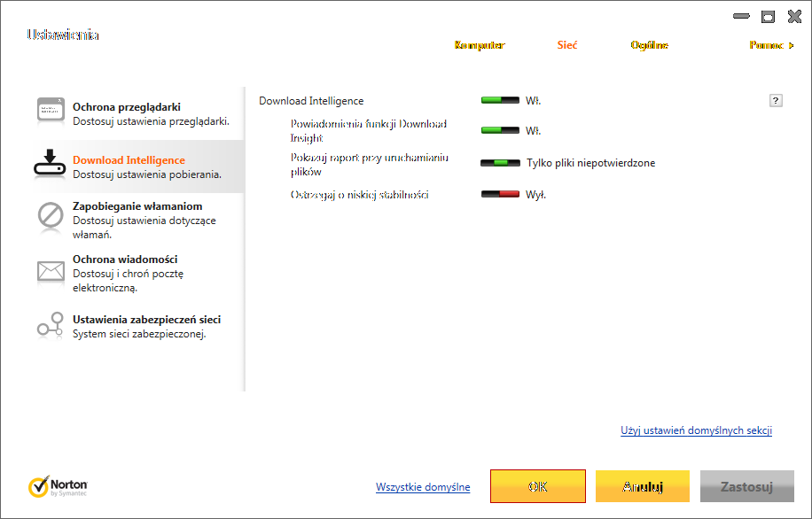Select Zapobieganie włamaniom section
This screenshot has height=519, width=812.
138,220
